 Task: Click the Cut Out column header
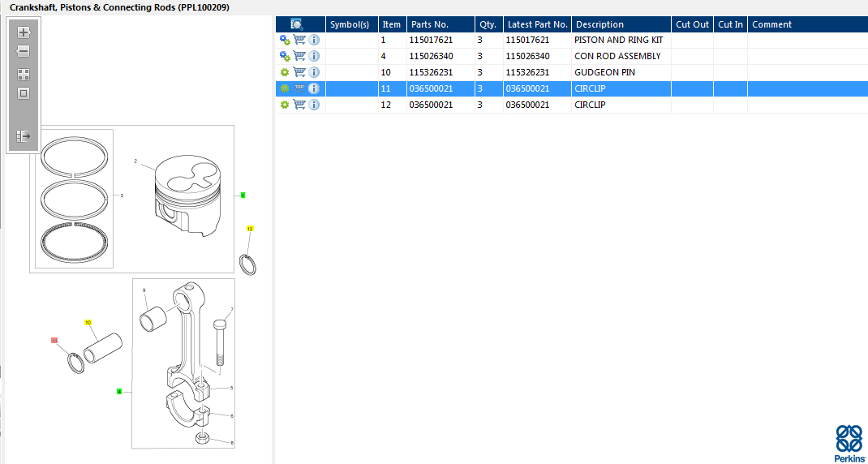pos(692,24)
